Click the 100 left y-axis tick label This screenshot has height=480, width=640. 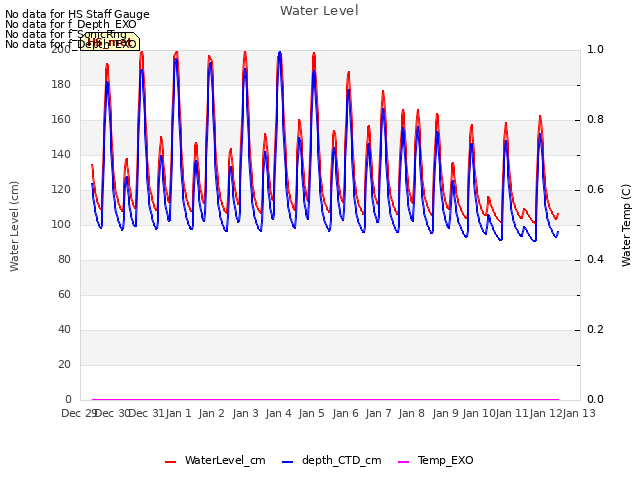pos(61,224)
